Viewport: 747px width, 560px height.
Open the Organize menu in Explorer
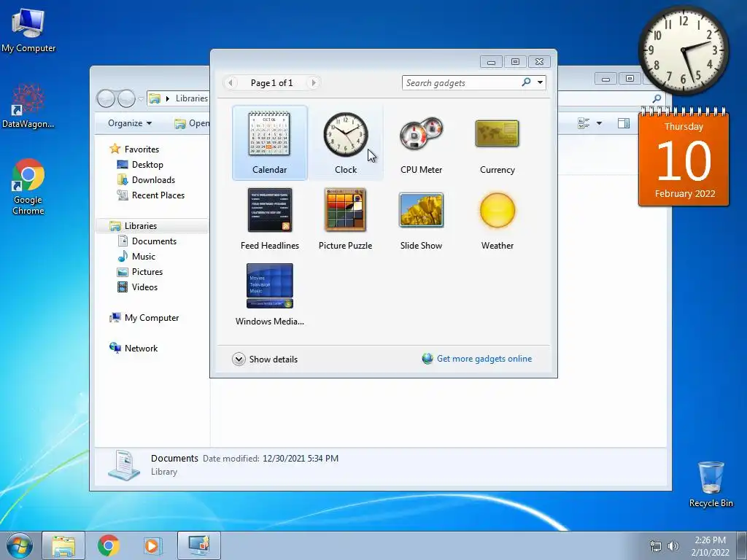130,123
